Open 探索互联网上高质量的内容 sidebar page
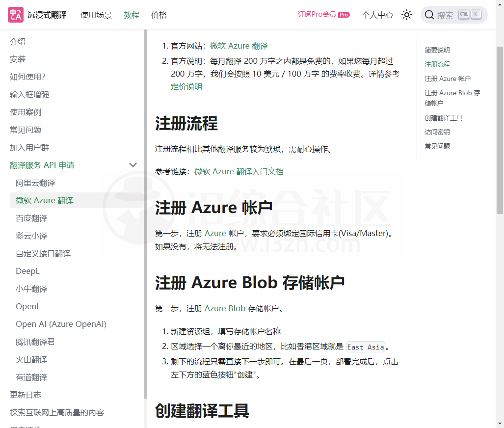This screenshot has width=504, height=428. 57,413
